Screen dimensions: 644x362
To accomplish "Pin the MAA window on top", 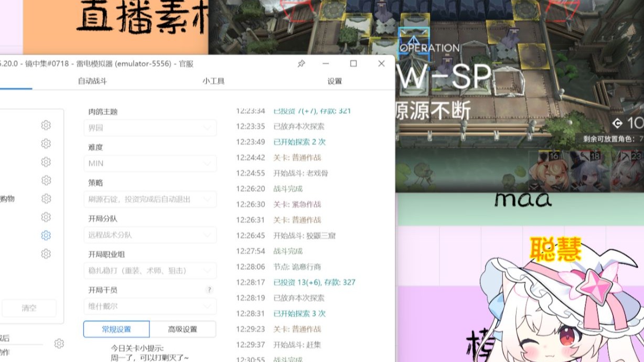I will click(x=301, y=63).
